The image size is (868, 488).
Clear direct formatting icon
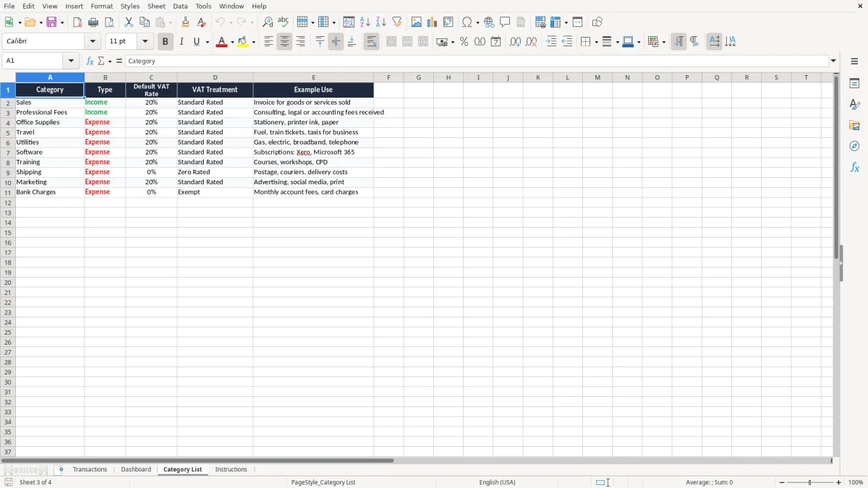(x=202, y=22)
